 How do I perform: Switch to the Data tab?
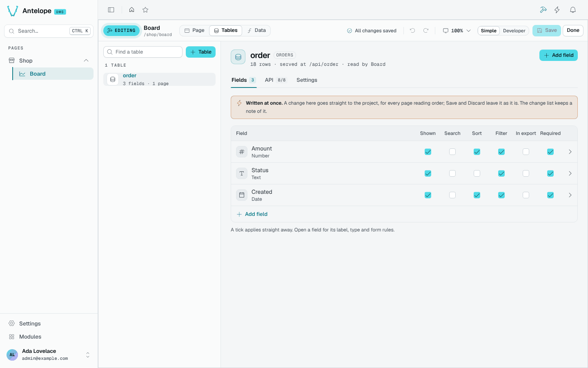(256, 30)
